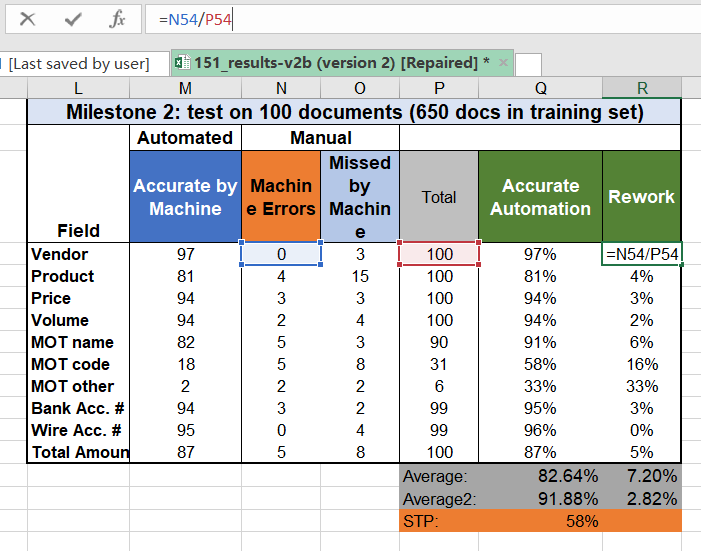
Task: Click inside the formula bar text
Action: (195, 19)
